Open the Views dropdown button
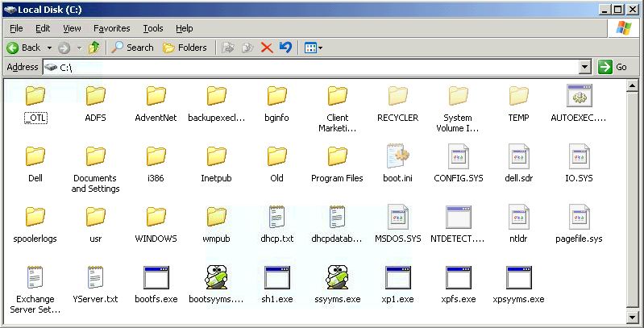Image resolution: width=644 pixels, height=328 pixels. tap(314, 48)
